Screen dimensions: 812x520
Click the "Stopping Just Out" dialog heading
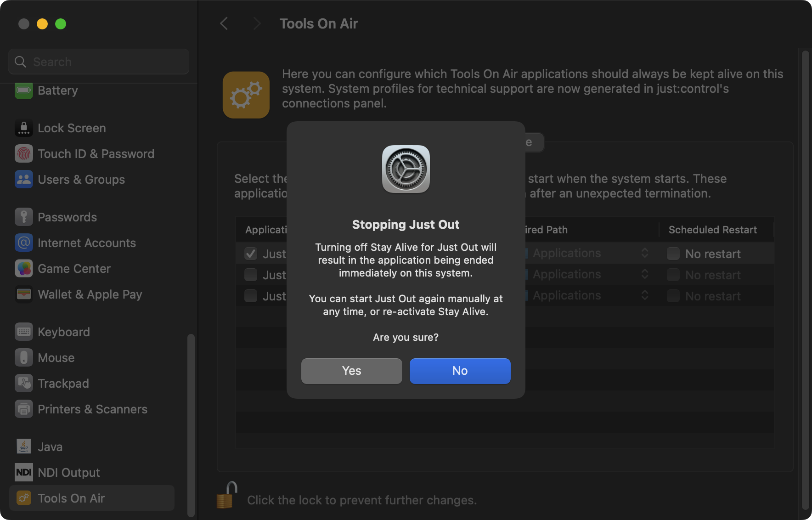click(406, 225)
